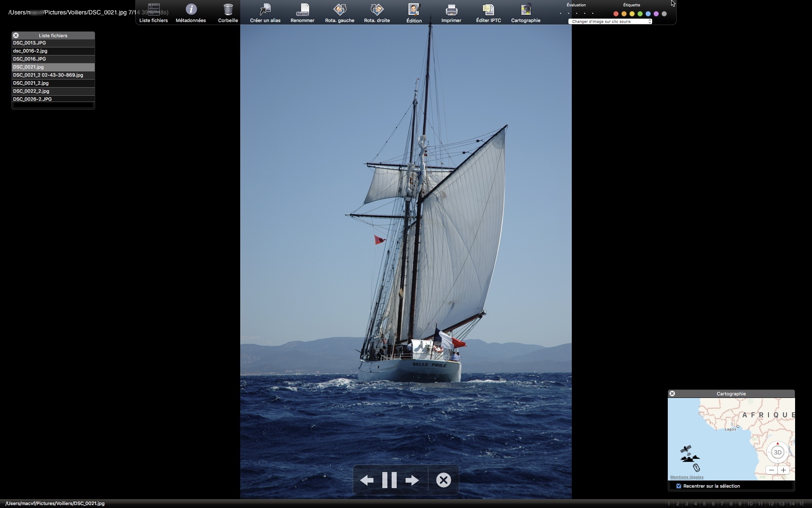
Task: Select DSC_0013.JPG in the file list
Action: (53, 43)
